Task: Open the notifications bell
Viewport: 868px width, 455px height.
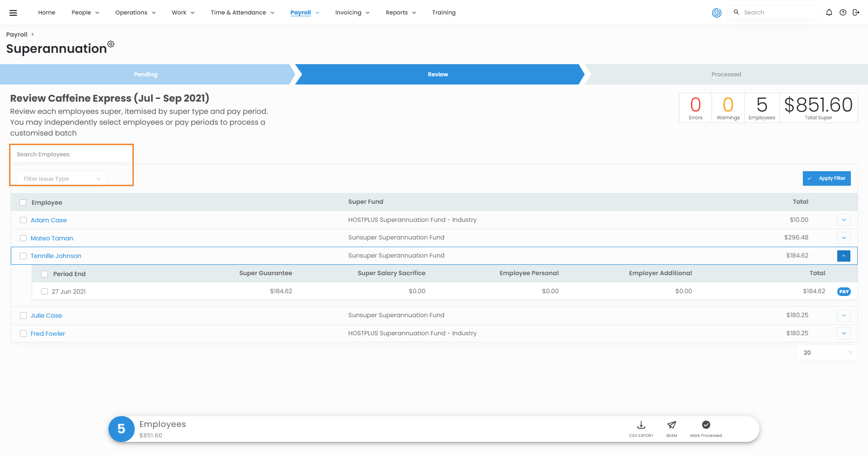Action: (x=829, y=13)
